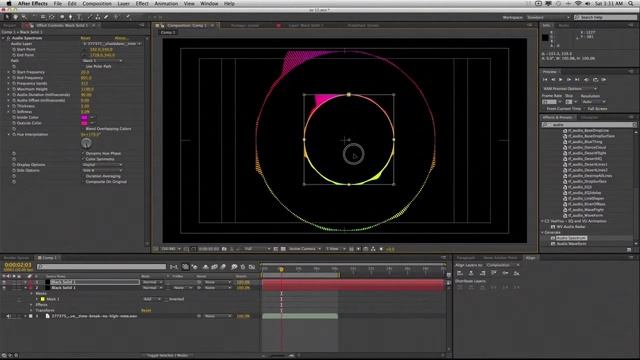Jump to first frame in Preview panel
Screen dimensions: 640x360
coord(545,80)
